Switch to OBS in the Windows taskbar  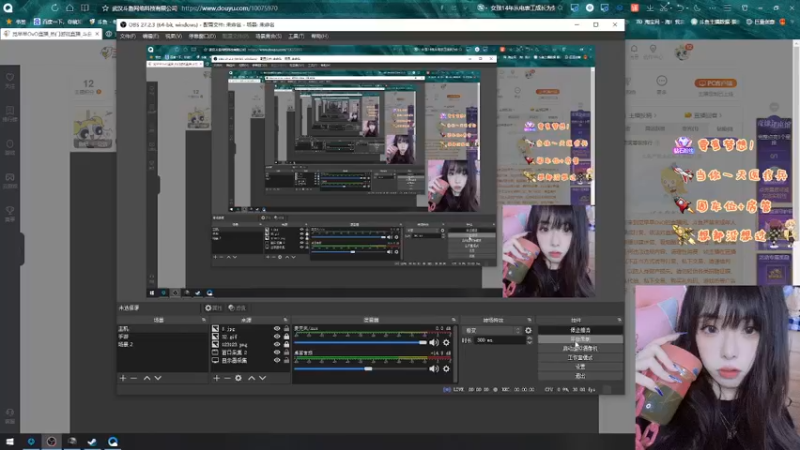point(52,441)
